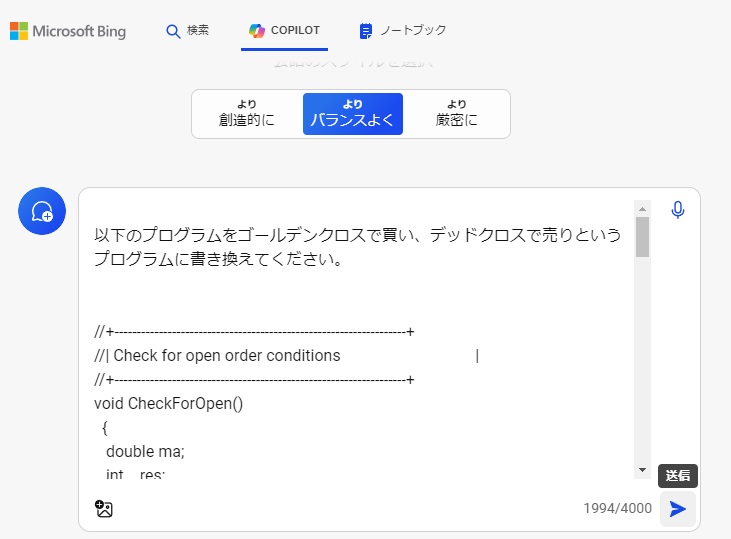Open the ノートブック tab
Viewport: 731px width, 539px height.
point(412,31)
